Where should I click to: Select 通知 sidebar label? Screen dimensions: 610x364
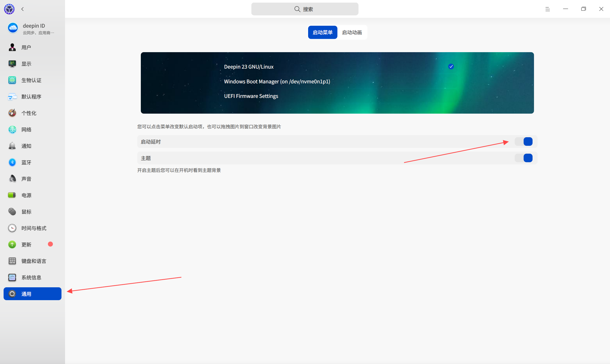tap(26, 146)
